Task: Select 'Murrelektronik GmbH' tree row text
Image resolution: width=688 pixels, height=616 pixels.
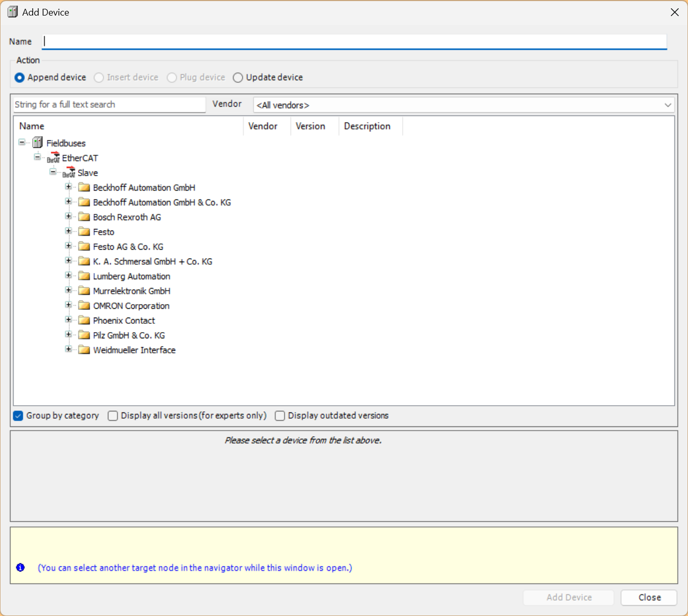Action: tap(132, 291)
